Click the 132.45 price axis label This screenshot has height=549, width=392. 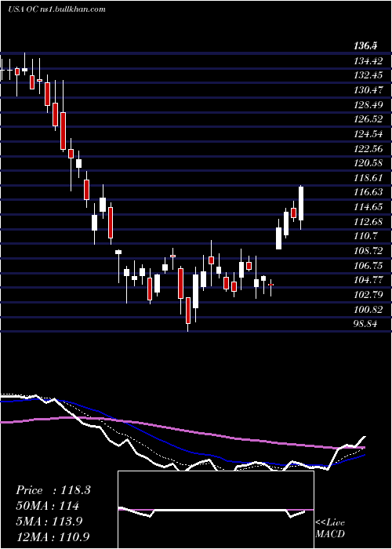tap(368, 75)
